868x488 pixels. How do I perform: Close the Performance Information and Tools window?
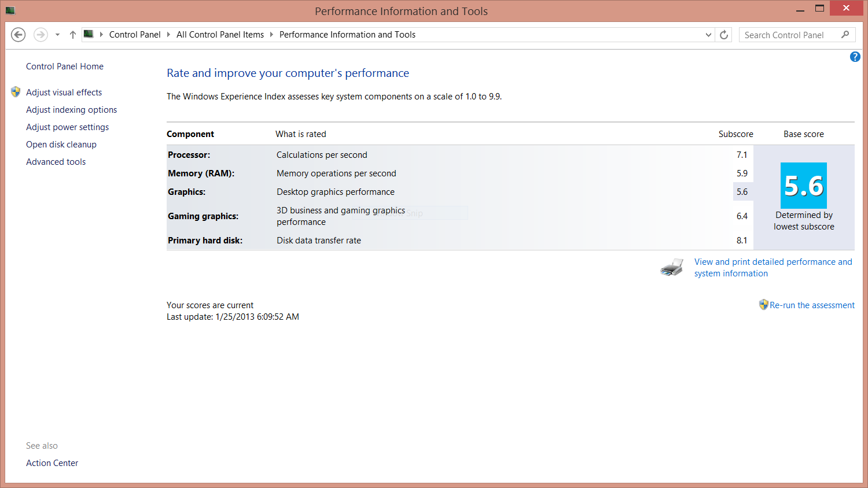coord(846,8)
